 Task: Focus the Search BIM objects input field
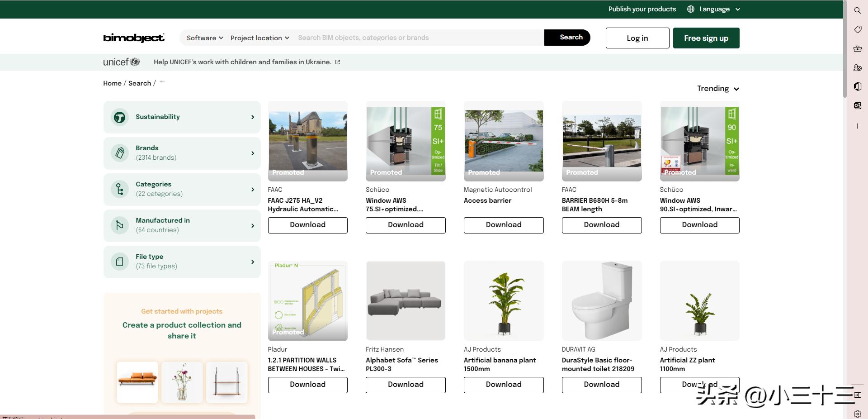coord(418,38)
